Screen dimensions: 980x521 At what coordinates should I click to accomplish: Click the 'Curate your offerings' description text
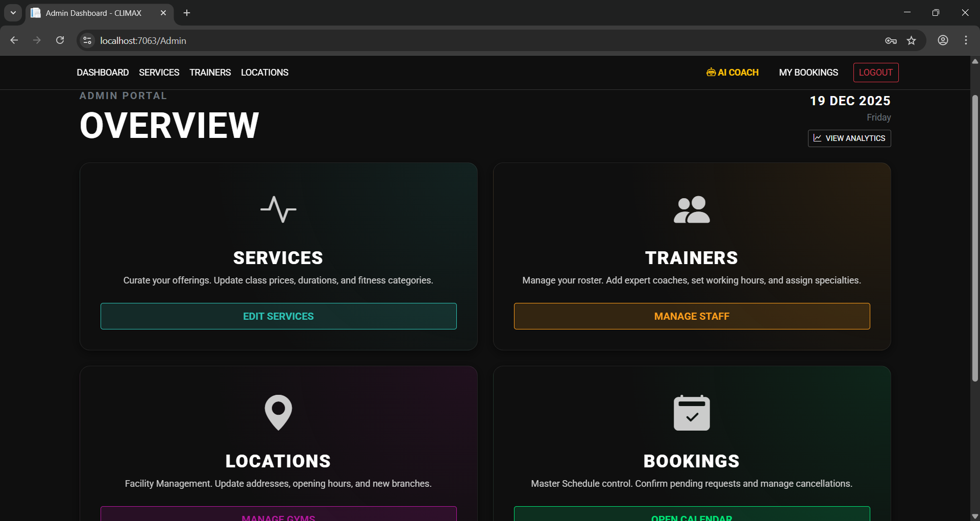coord(278,280)
